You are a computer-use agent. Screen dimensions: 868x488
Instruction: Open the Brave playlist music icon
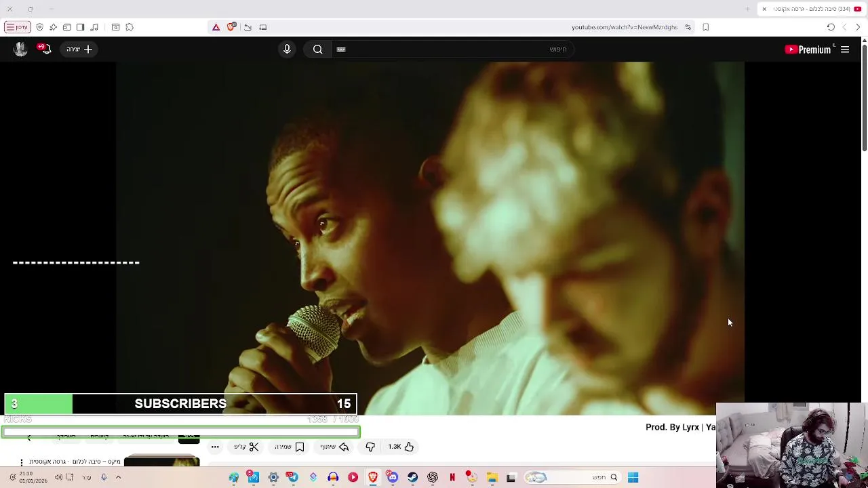94,27
